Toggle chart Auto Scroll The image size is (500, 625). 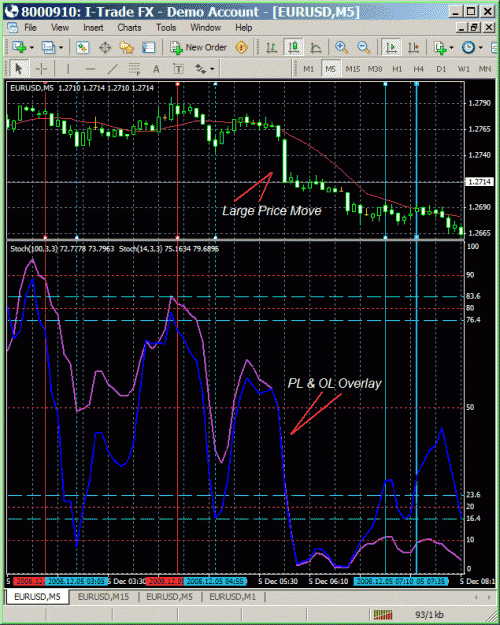(391, 47)
